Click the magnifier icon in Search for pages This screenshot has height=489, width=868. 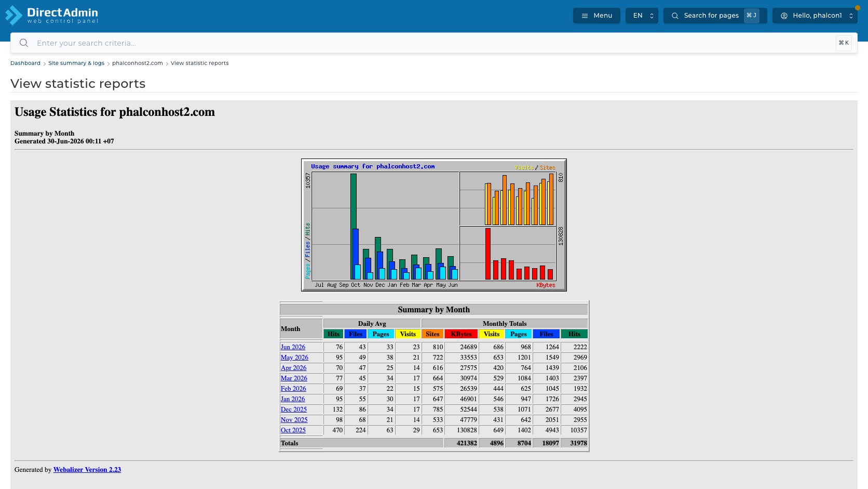coord(675,16)
